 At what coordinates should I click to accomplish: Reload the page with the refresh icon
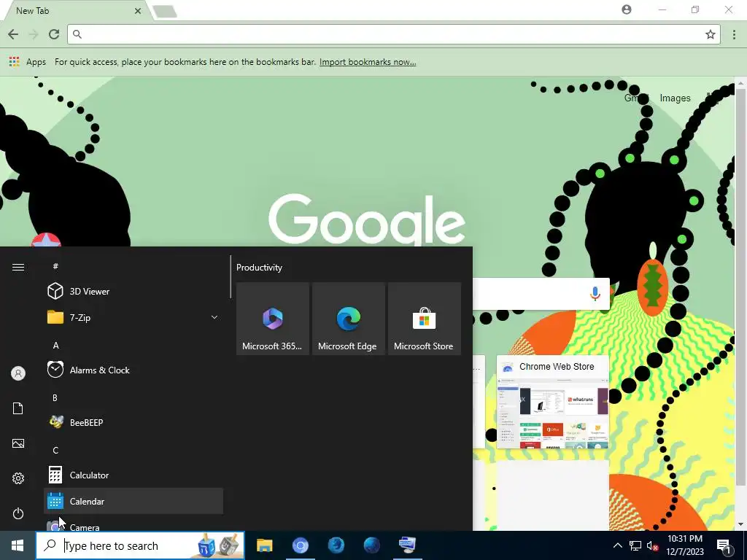pos(54,34)
